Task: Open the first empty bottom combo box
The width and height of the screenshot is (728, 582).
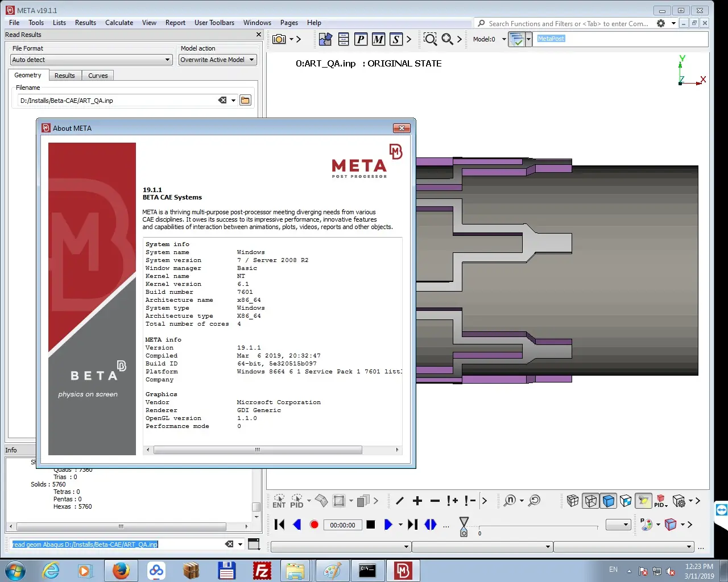Action: click(x=341, y=547)
